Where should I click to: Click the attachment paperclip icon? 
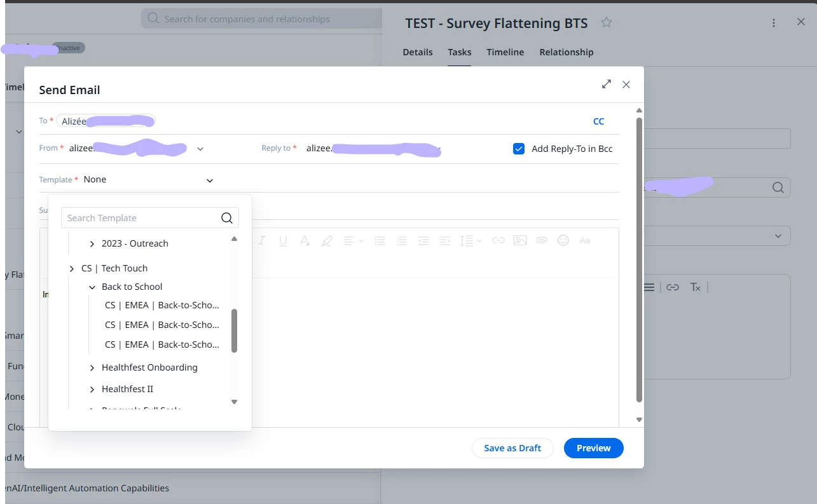click(542, 240)
